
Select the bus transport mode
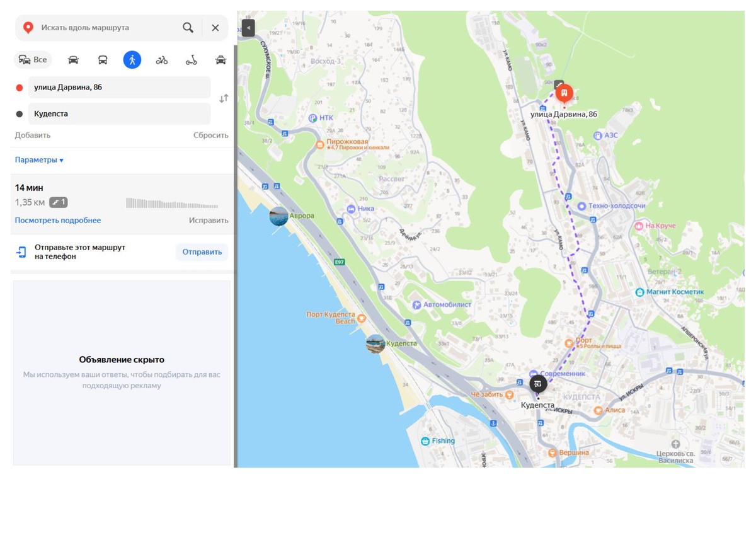103,60
